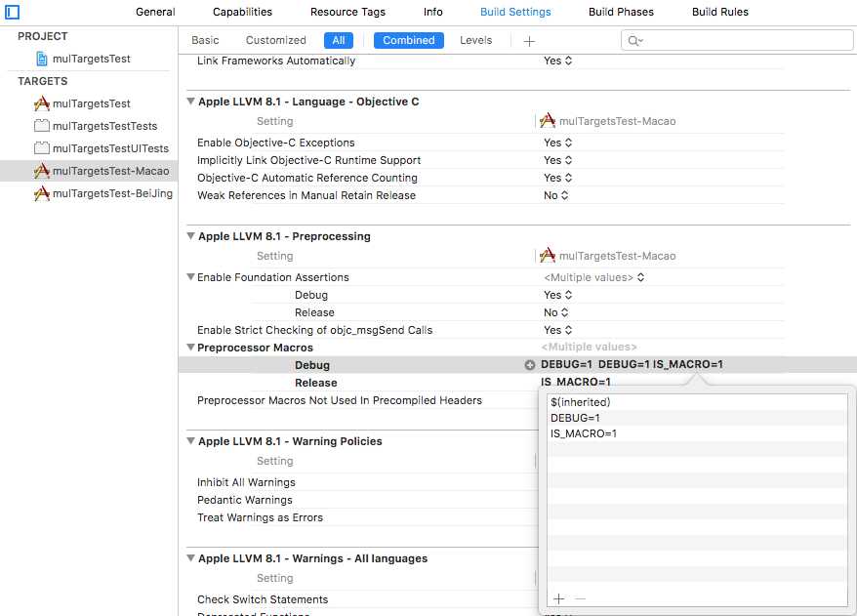Remove macro entry with popover minus
This screenshot has height=616, width=857.
coord(581,598)
